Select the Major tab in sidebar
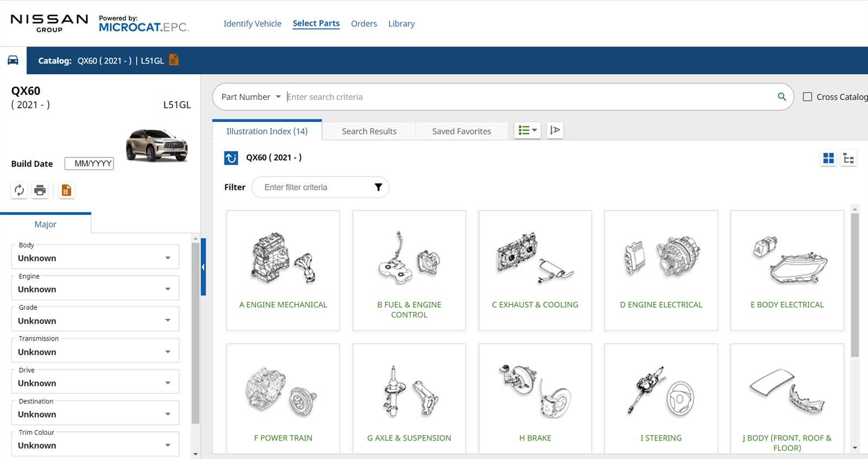868x459 pixels. (x=46, y=224)
